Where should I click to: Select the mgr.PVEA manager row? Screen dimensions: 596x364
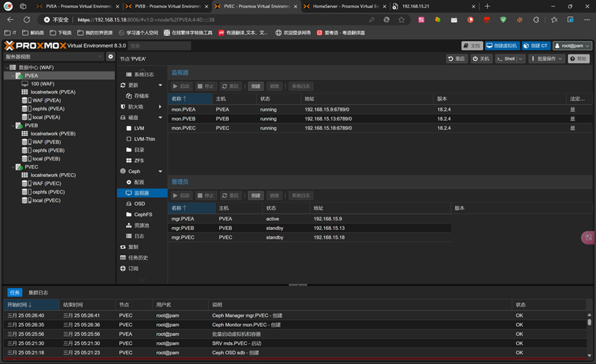pyautogui.click(x=309, y=219)
